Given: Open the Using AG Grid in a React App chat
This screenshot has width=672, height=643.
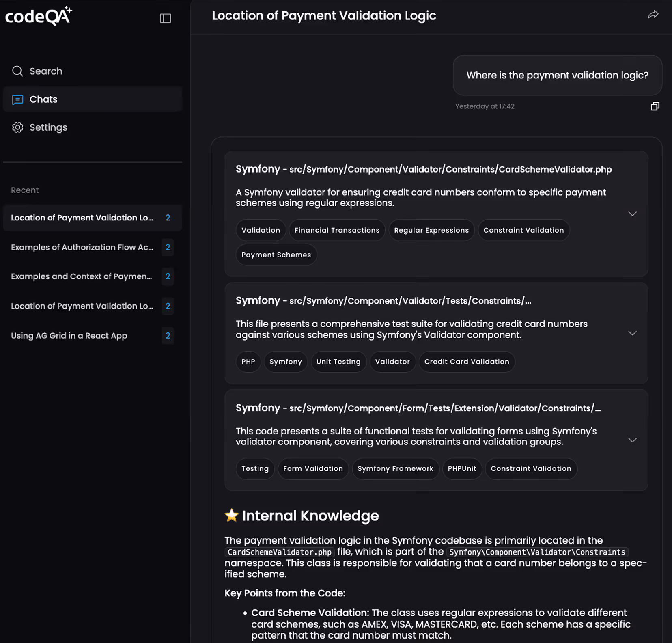Looking at the screenshot, I should (69, 336).
